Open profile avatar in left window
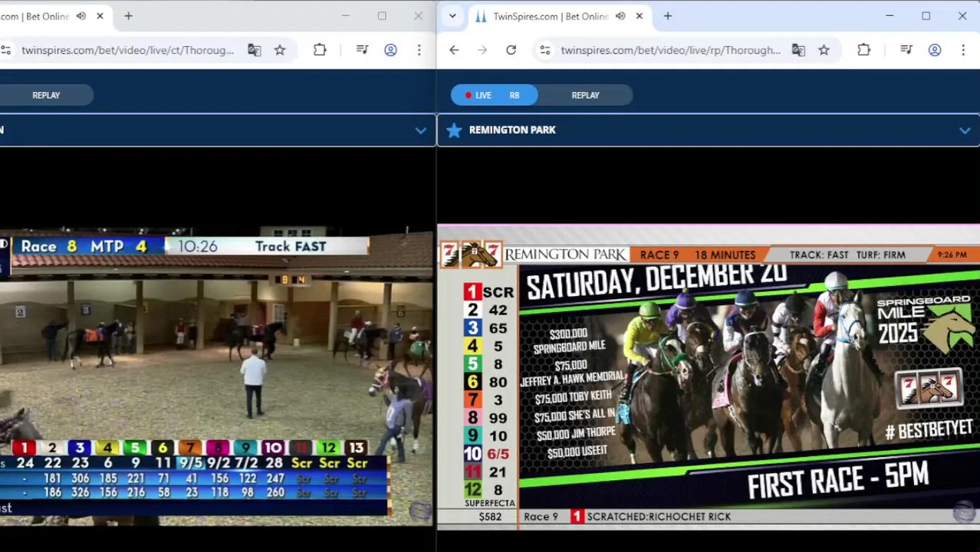This screenshot has height=552, width=980. coord(390,50)
